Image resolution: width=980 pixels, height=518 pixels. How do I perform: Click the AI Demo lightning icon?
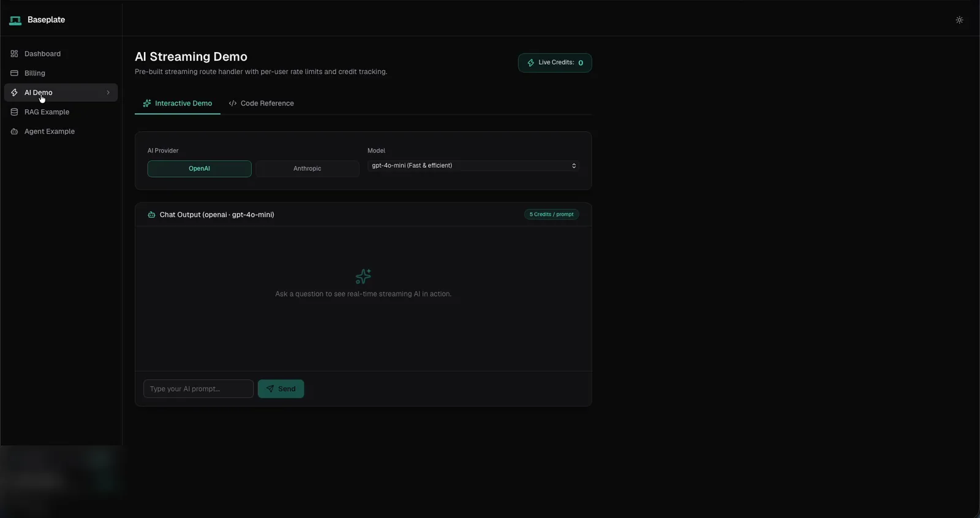(x=14, y=93)
